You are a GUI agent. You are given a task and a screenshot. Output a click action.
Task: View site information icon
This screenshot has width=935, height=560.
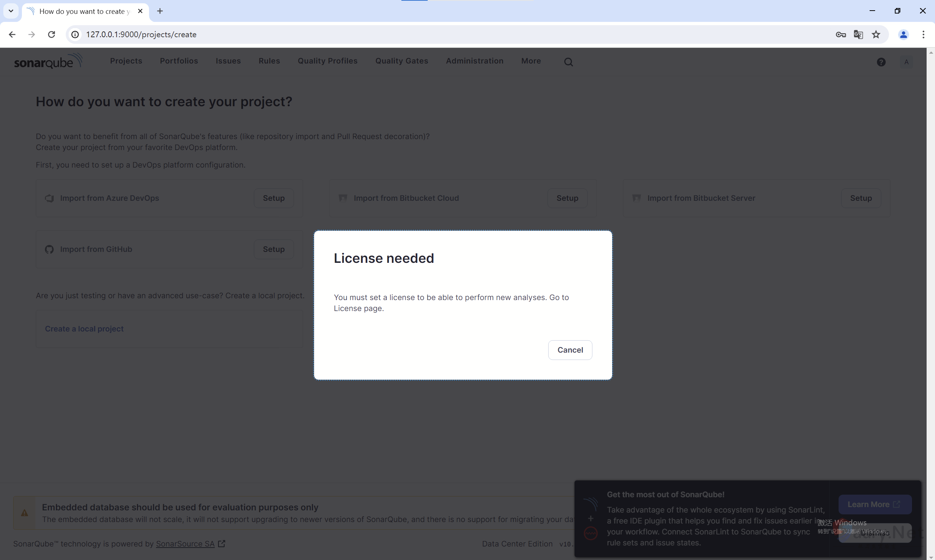75,35
